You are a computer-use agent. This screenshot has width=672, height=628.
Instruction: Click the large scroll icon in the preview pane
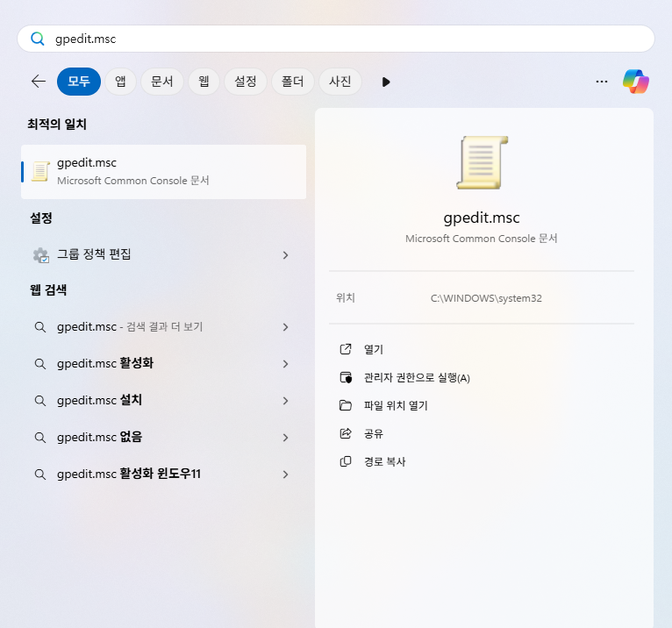click(483, 162)
